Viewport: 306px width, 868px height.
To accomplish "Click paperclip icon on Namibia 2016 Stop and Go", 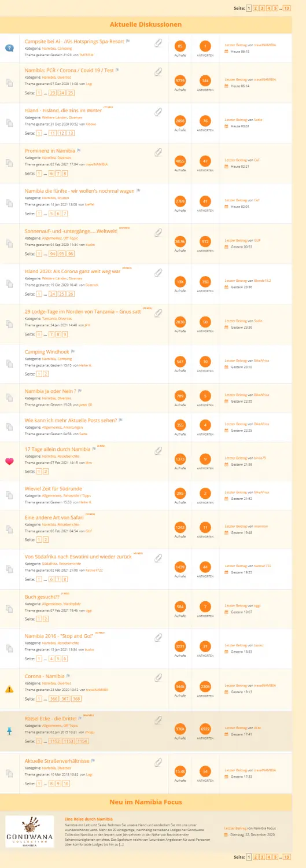I will (x=158, y=637).
